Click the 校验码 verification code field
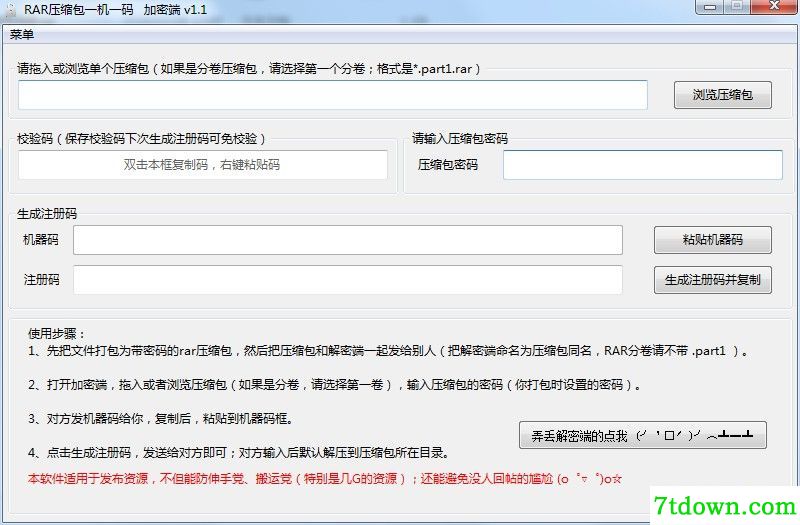 pos(203,164)
